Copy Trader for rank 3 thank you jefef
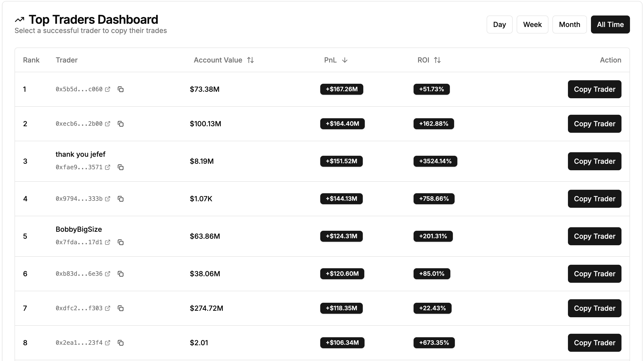 point(594,161)
